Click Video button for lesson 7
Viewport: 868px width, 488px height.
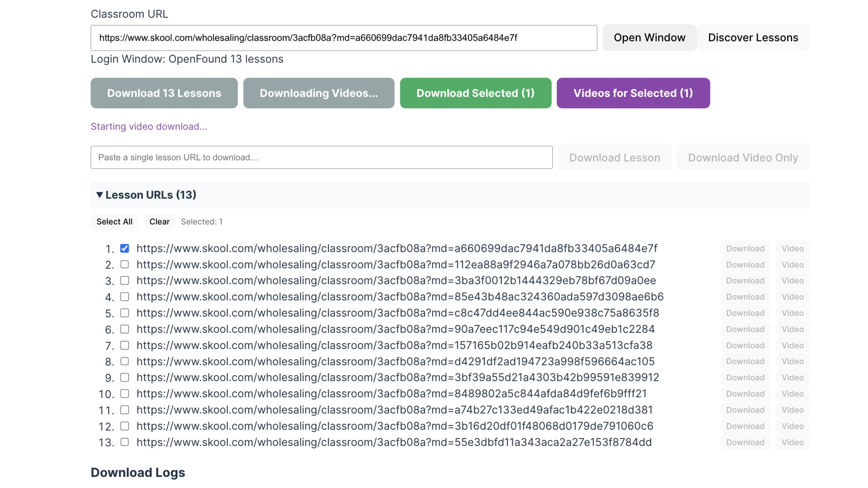792,345
